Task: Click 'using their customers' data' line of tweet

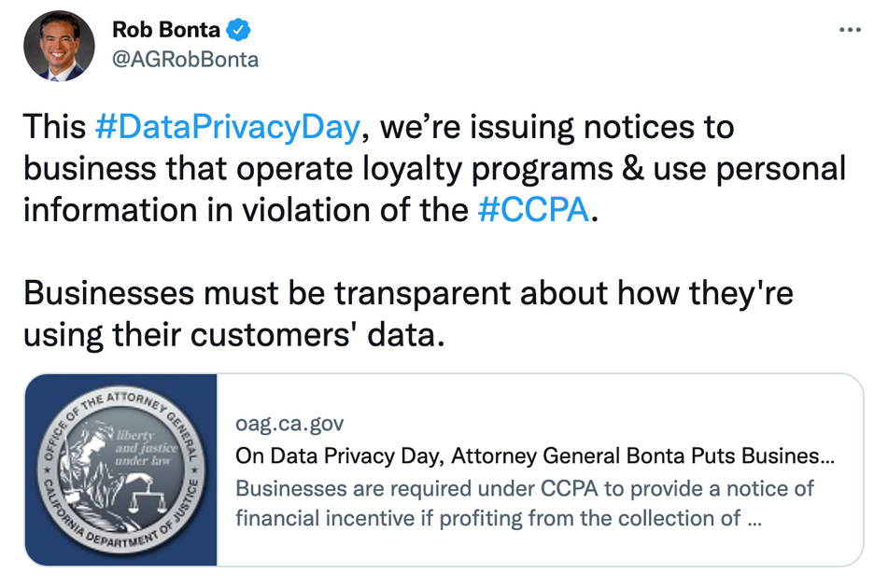Action: tap(229, 334)
